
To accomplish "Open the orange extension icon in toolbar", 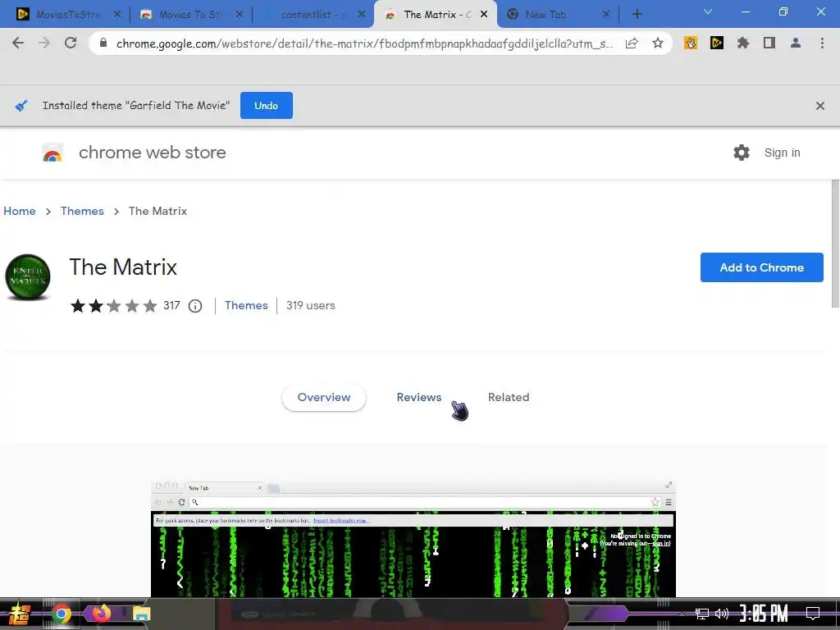I will click(x=691, y=43).
